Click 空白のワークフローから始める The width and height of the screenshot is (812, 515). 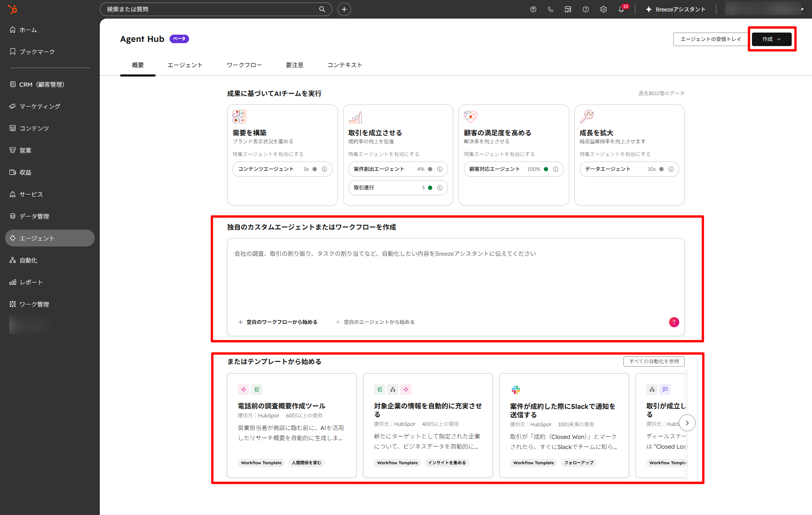coord(278,322)
